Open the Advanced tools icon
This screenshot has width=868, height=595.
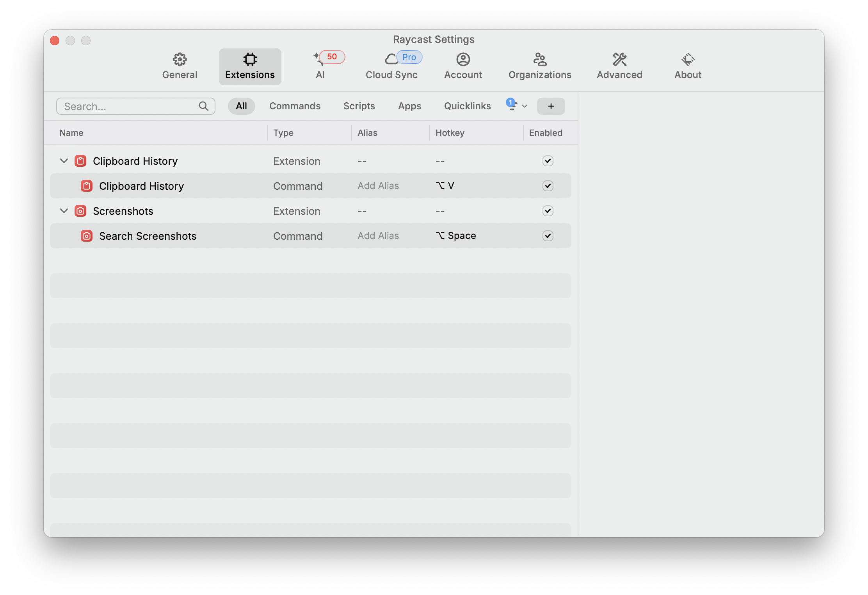(x=619, y=60)
